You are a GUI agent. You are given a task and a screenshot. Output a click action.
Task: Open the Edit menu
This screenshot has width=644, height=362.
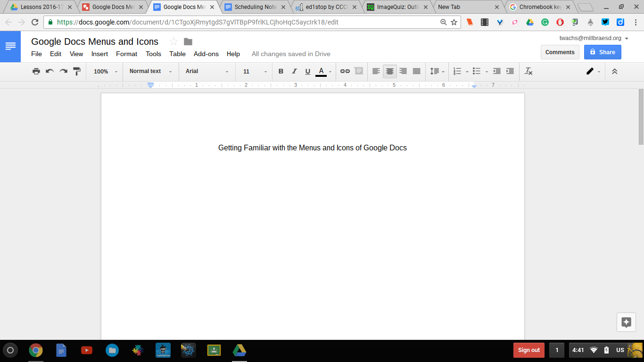56,54
